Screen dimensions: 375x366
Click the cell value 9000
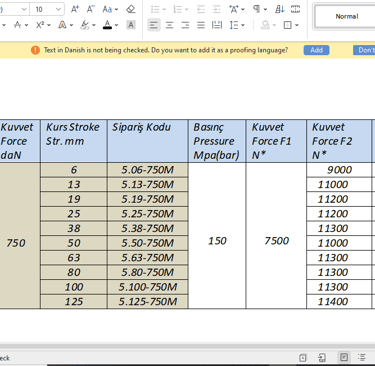click(339, 170)
